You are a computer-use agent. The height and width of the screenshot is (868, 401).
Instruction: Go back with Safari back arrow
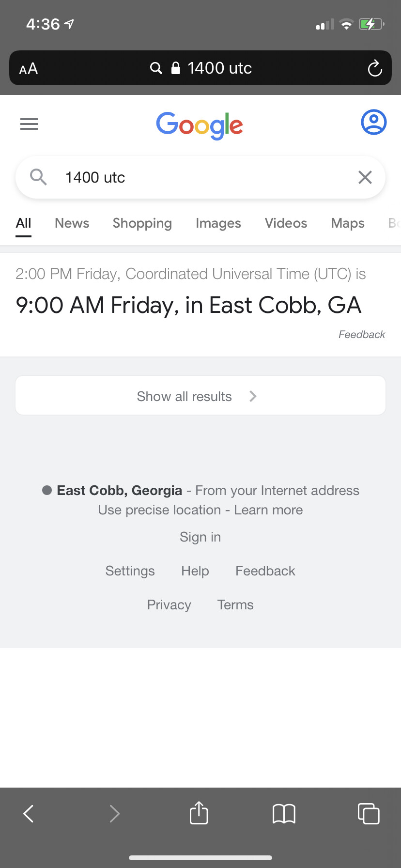(29, 814)
